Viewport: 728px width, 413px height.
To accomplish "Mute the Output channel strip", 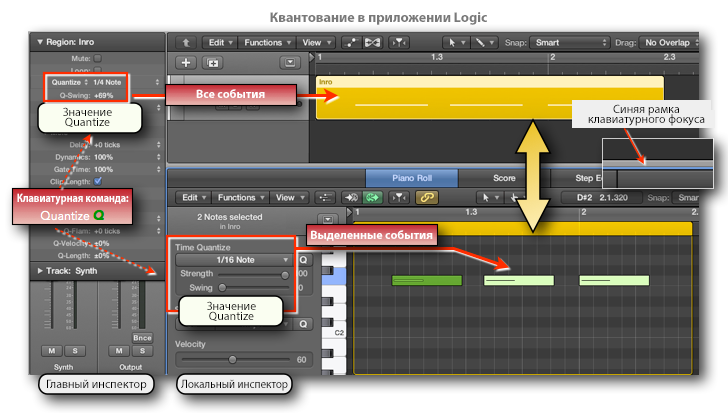I will (119, 351).
